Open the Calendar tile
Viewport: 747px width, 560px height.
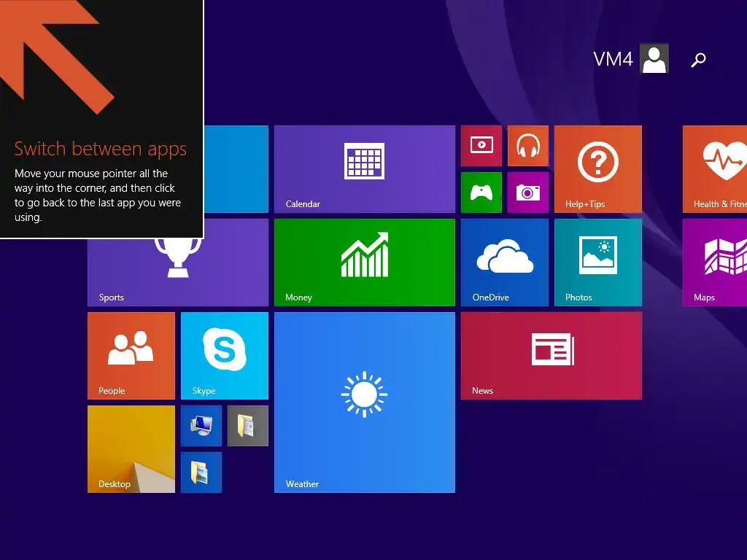pyautogui.click(x=365, y=169)
